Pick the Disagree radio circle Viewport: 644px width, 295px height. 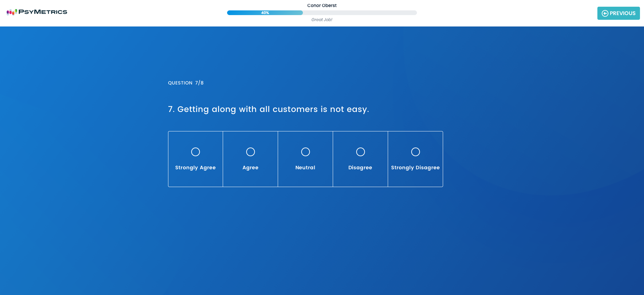click(x=361, y=152)
